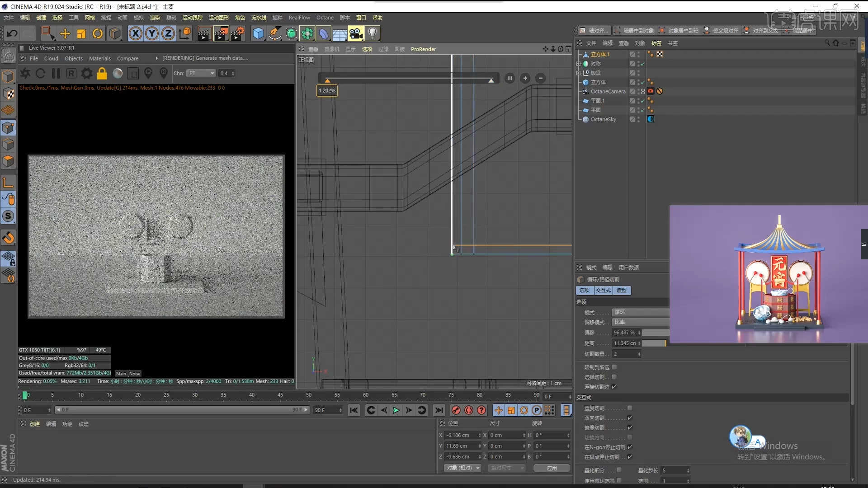
Task: Select the Scale tool in the top toolbar
Action: 81,33
